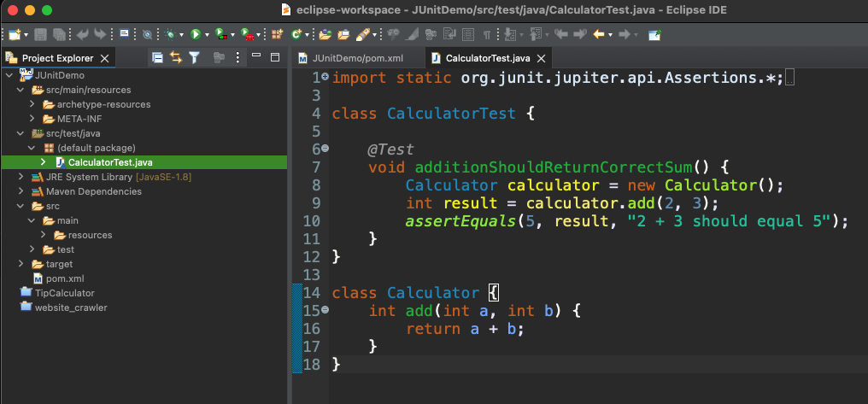Select the test folder under src

tap(58, 249)
